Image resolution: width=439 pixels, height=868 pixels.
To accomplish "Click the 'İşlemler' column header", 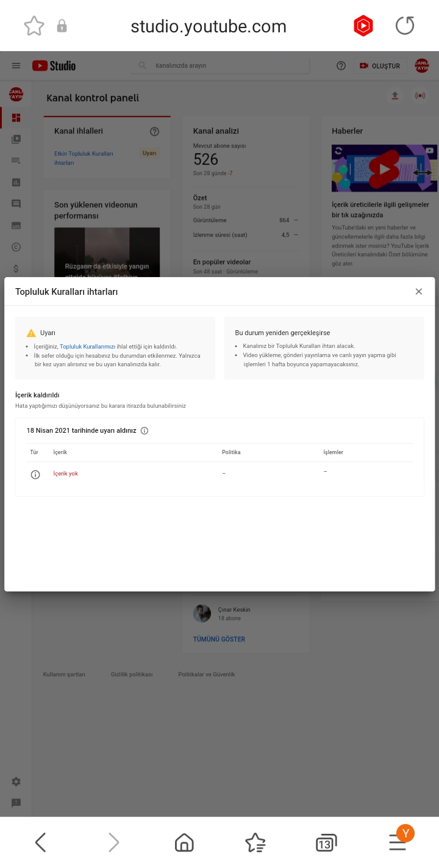I will click(333, 452).
